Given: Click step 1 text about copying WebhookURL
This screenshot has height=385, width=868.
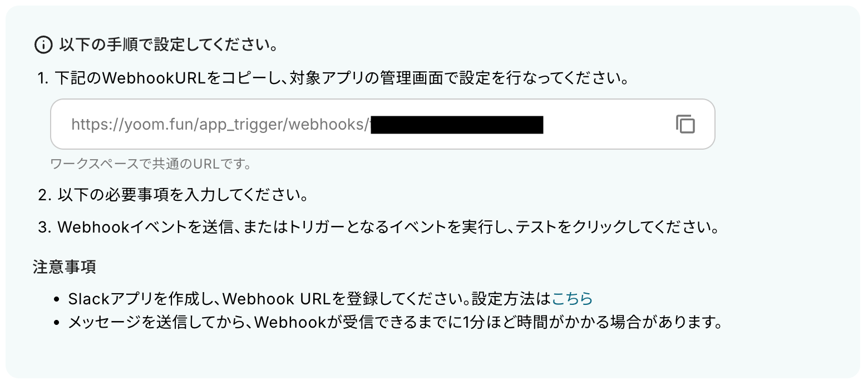Looking at the screenshot, I should click(334, 78).
